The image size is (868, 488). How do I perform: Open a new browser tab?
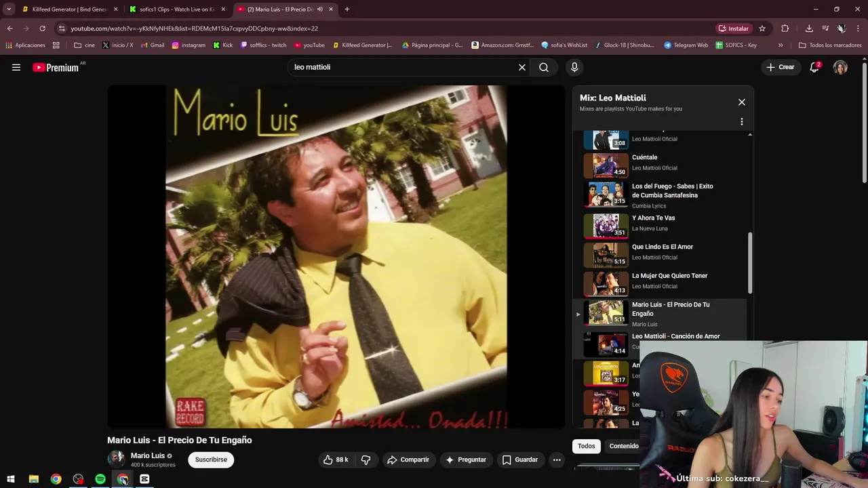347,9
